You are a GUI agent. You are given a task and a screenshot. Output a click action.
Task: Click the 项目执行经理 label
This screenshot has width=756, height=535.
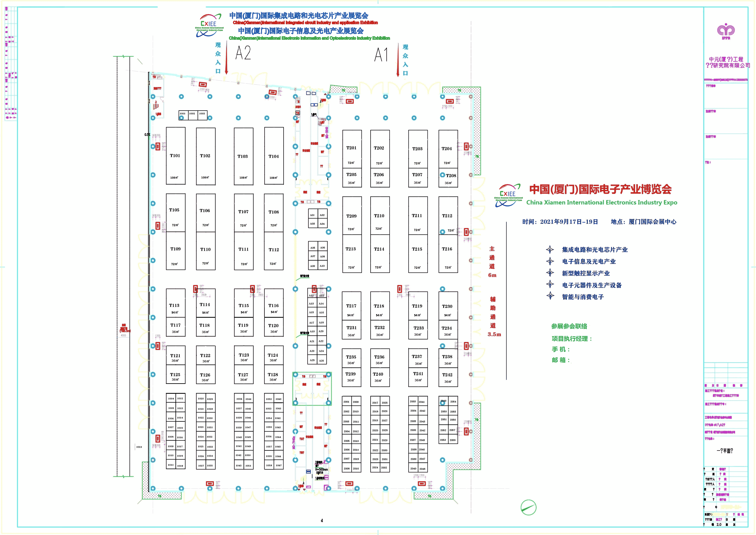click(572, 338)
